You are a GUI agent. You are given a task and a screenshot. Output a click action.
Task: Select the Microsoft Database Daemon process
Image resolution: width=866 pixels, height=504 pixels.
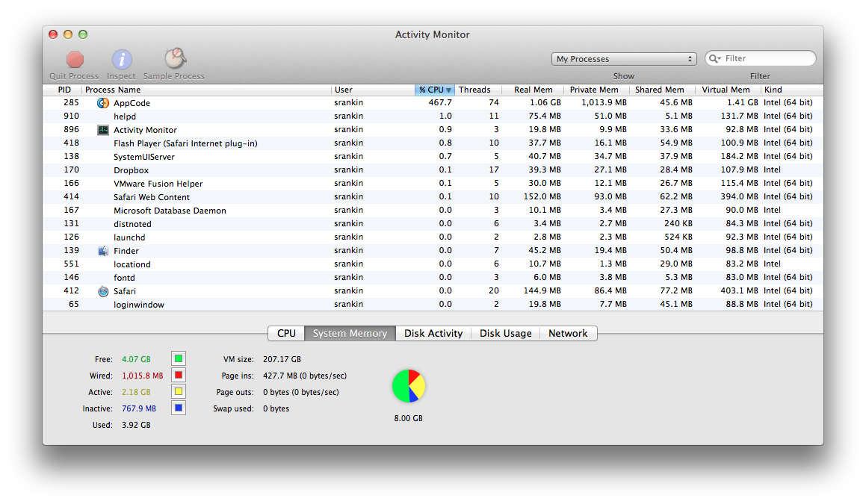coord(433,211)
